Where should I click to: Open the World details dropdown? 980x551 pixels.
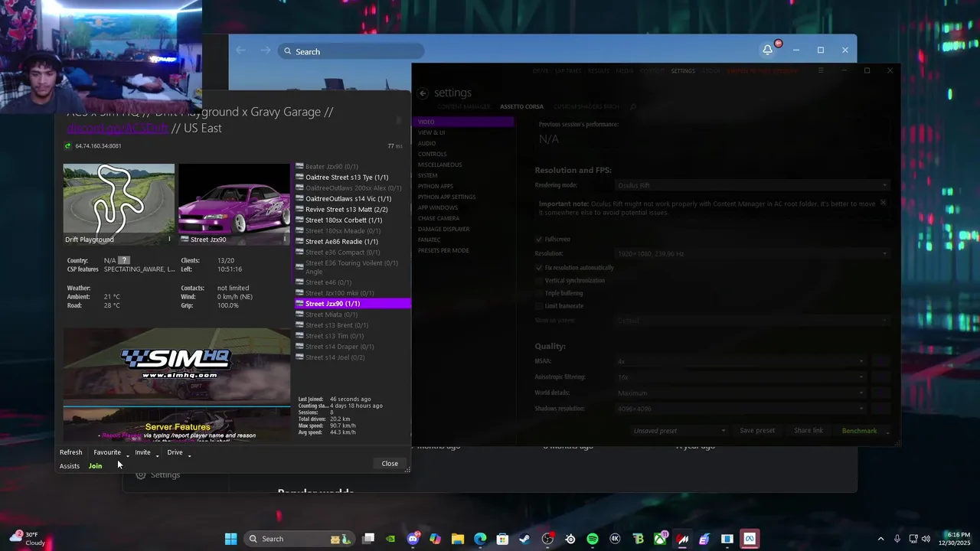[x=741, y=393]
